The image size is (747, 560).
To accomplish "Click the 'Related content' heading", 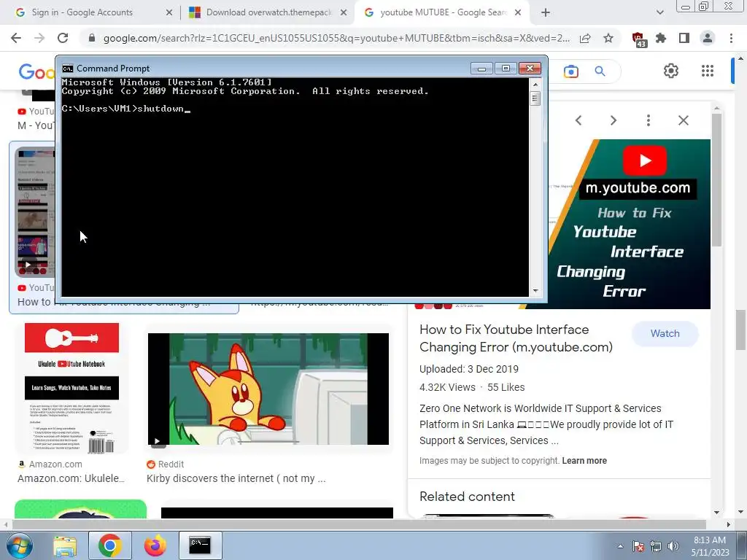I will click(467, 497).
